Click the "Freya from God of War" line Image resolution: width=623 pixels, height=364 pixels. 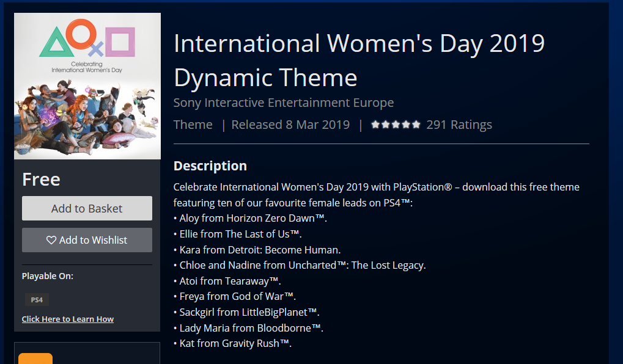(x=235, y=297)
